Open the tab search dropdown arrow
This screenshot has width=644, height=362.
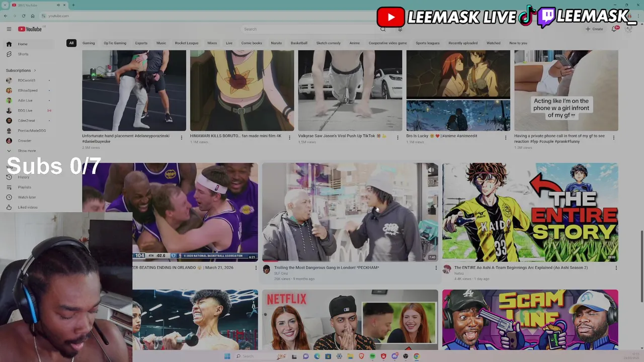pyautogui.click(x=5, y=5)
